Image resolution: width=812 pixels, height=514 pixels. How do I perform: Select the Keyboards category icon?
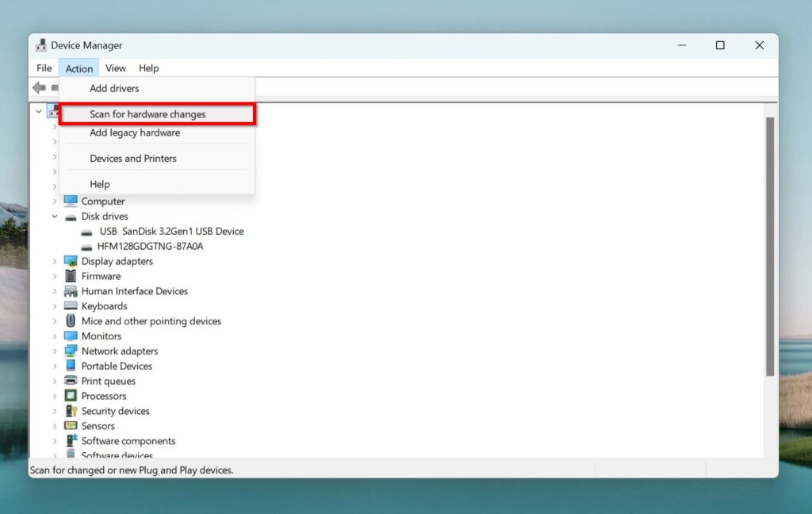click(x=70, y=306)
